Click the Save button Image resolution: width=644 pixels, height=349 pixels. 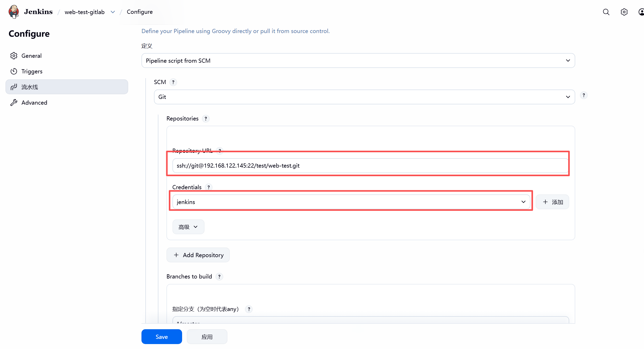[162, 337]
